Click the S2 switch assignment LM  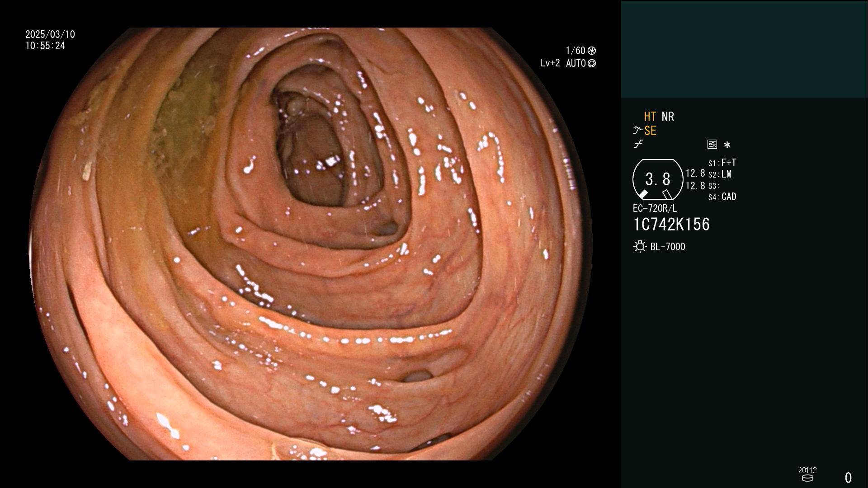(720, 174)
